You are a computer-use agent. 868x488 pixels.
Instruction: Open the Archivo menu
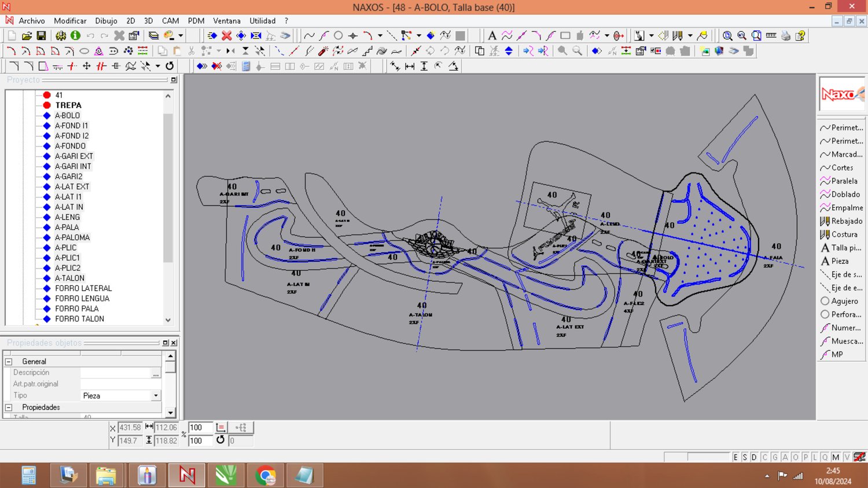32,21
